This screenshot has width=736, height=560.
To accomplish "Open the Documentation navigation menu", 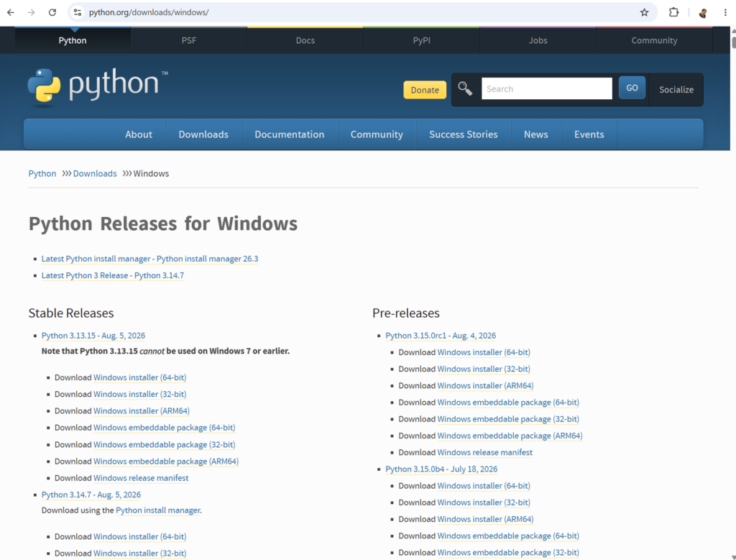I will [289, 134].
